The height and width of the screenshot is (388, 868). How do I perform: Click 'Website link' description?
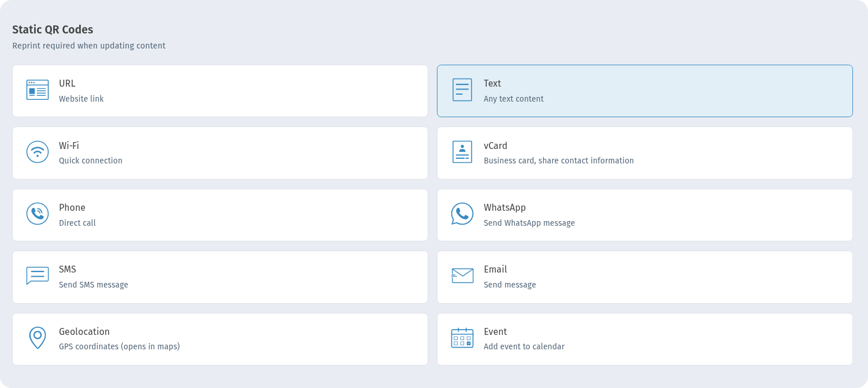click(x=81, y=99)
